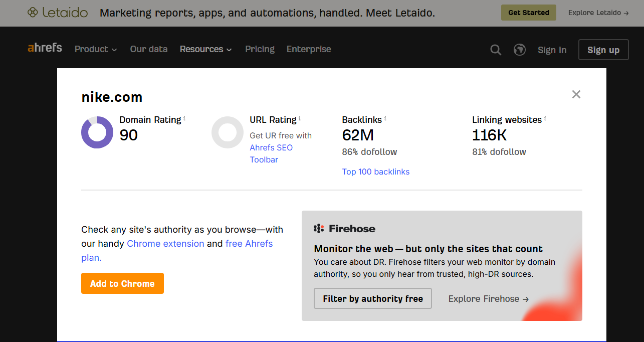Click the grey URL Rating donut chart
The image size is (644, 342).
228,132
